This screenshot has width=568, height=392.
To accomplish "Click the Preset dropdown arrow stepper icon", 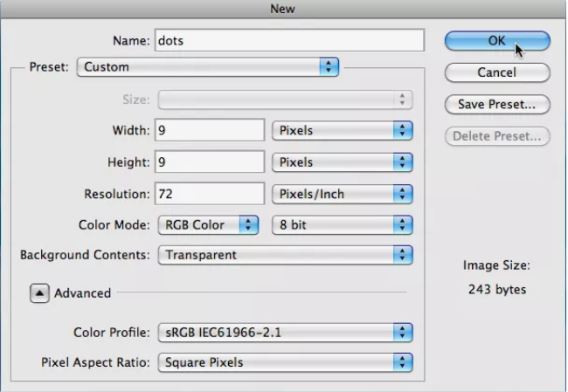I will tap(329, 67).
